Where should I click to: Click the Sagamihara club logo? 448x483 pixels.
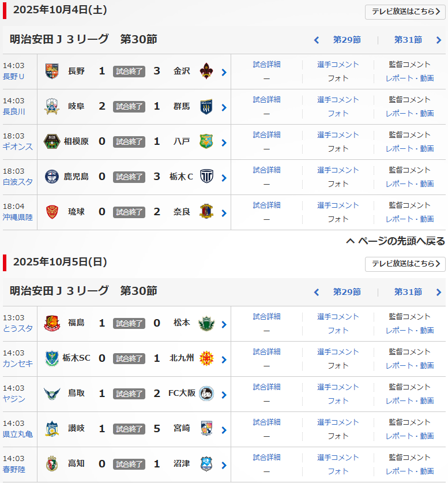pyautogui.click(x=52, y=141)
